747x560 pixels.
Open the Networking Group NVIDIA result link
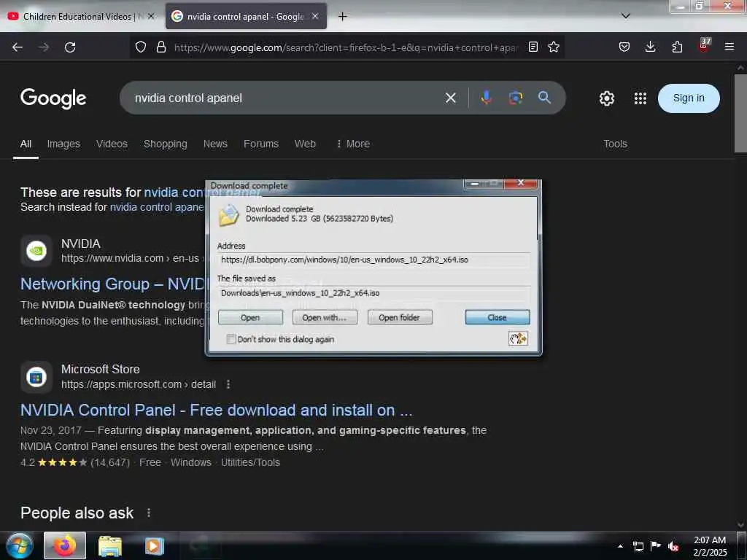point(113,284)
